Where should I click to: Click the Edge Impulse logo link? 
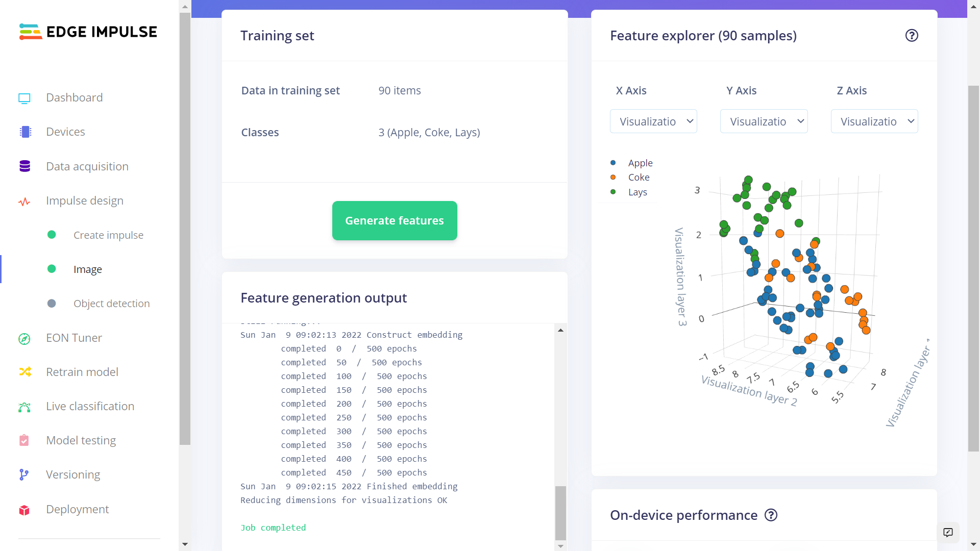88,32
